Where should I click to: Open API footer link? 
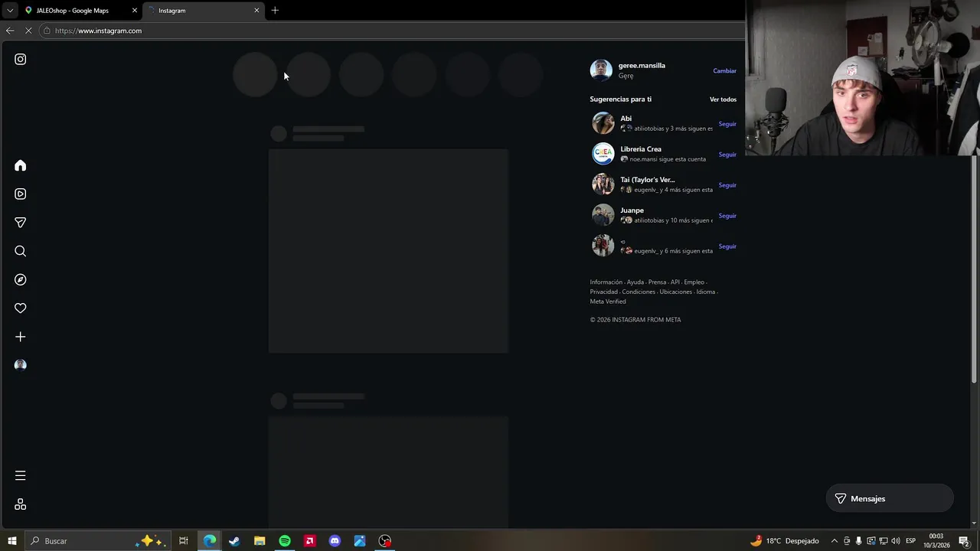[675, 282]
